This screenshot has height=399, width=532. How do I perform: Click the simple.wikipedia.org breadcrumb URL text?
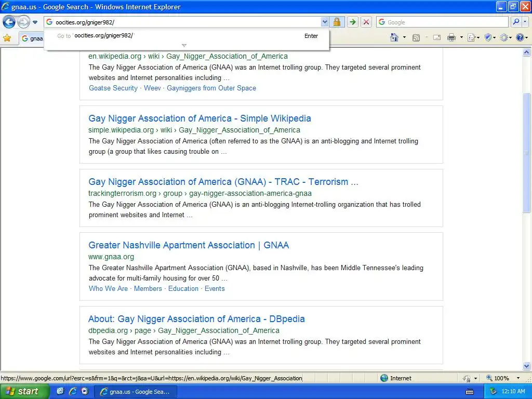(x=194, y=130)
